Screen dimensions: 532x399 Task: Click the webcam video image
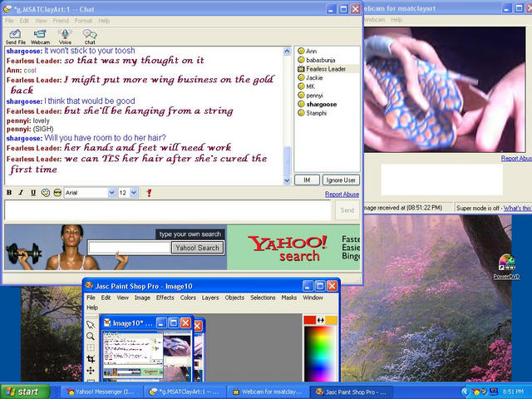(x=445, y=90)
